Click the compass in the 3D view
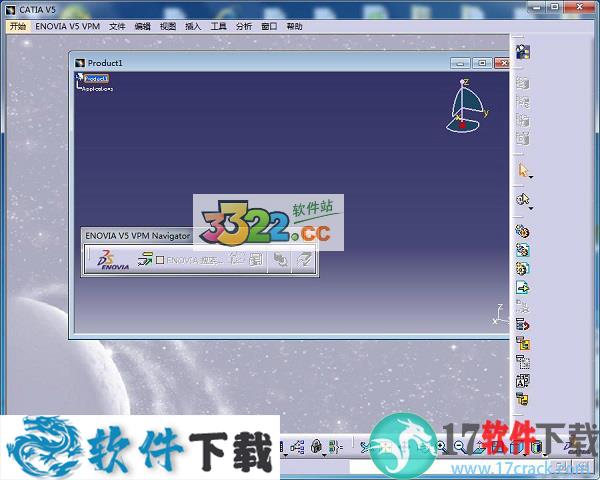Screen dimensions: 600x480 point(466,106)
